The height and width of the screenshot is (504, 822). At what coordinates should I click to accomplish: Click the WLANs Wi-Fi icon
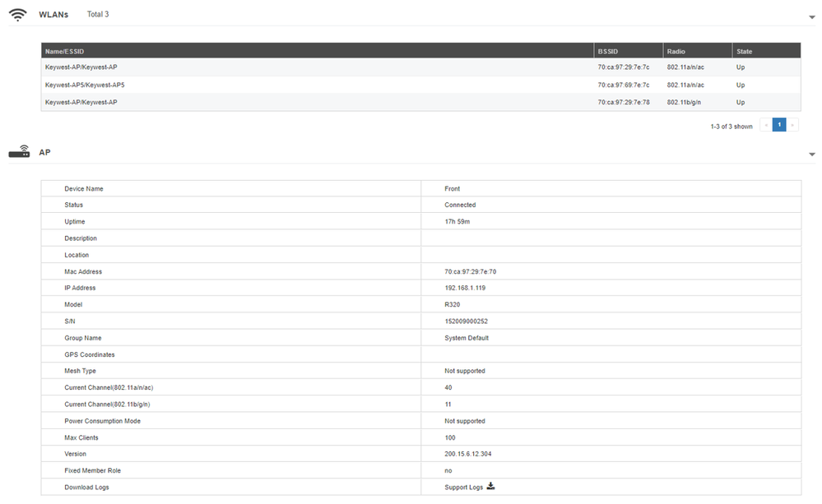[18, 15]
